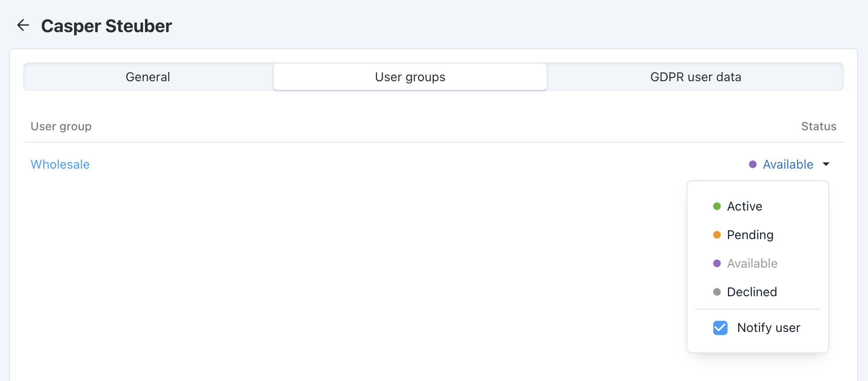The image size is (868, 381).
Task: Open the Wholesale user group link
Action: 60,164
